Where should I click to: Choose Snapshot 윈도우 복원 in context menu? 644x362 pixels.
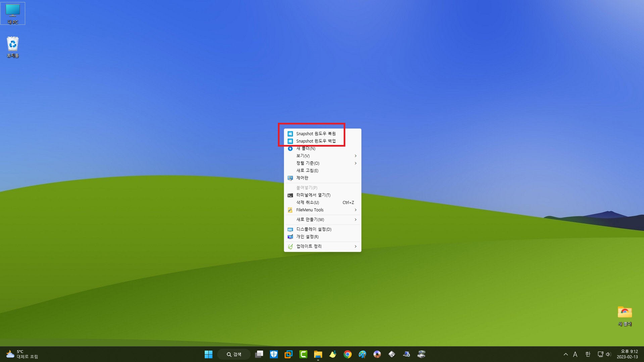click(x=323, y=134)
